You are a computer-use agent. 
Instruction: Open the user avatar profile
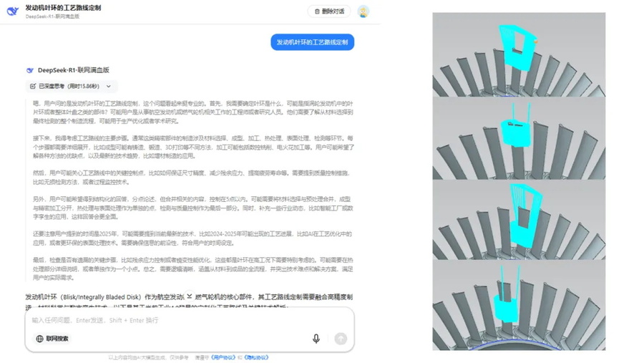(x=363, y=11)
